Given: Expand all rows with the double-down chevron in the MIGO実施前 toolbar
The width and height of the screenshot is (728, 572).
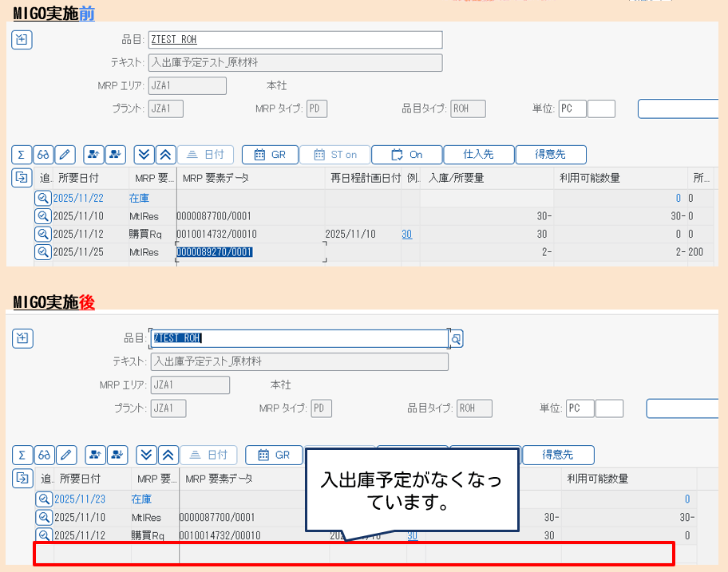Looking at the screenshot, I should coord(143,155).
